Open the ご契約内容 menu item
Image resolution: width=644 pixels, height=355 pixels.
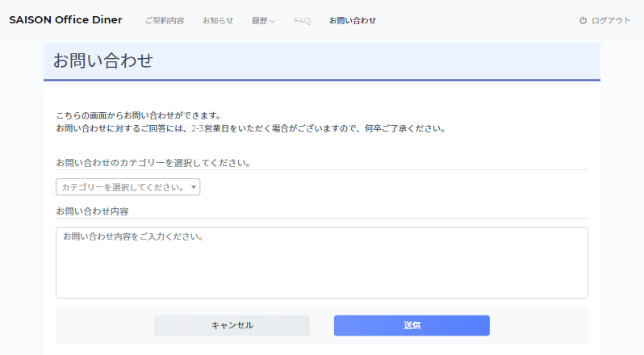point(165,20)
